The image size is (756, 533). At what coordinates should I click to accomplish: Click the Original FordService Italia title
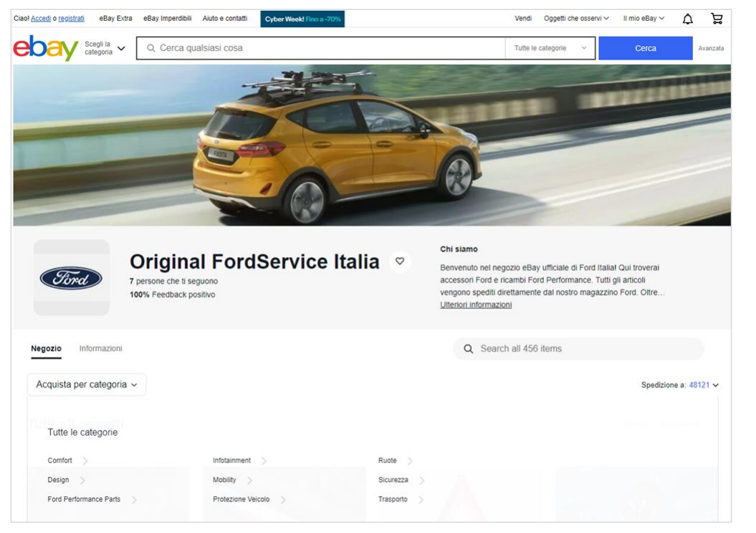pyautogui.click(x=254, y=261)
